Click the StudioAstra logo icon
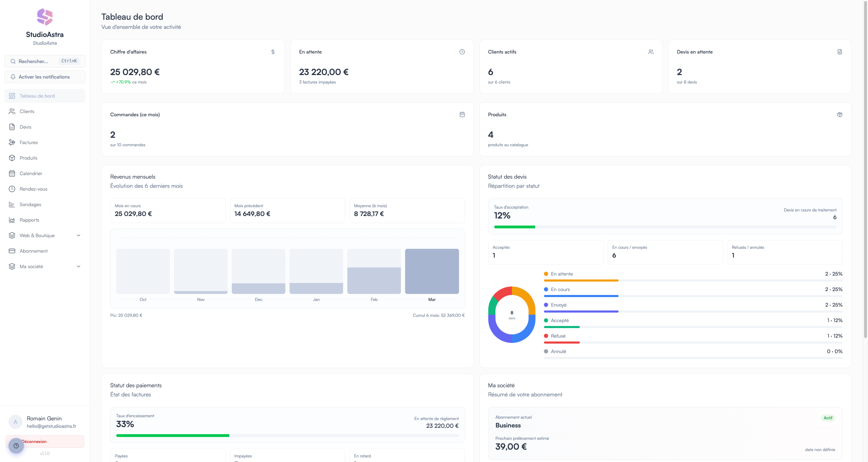868x462 pixels. [x=45, y=17]
